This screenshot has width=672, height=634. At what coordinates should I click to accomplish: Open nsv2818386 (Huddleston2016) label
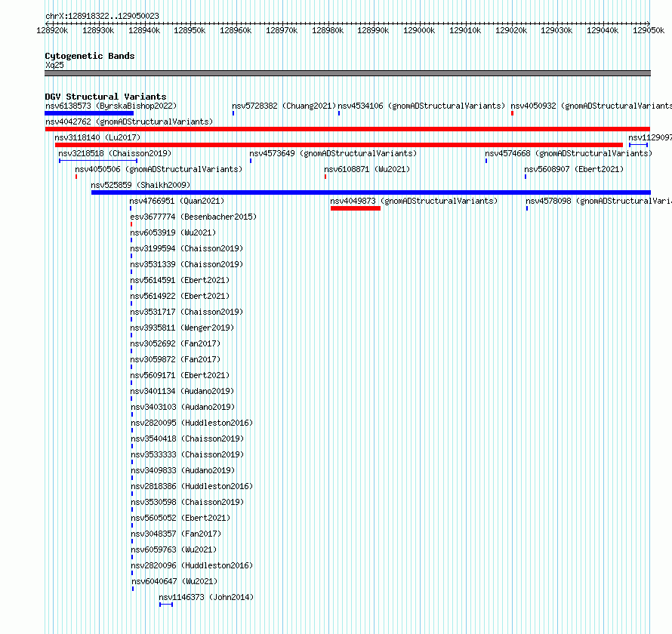click(x=192, y=486)
